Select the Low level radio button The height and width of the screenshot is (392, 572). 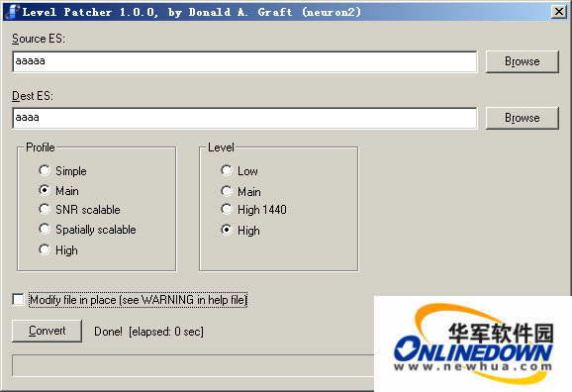coord(227,170)
